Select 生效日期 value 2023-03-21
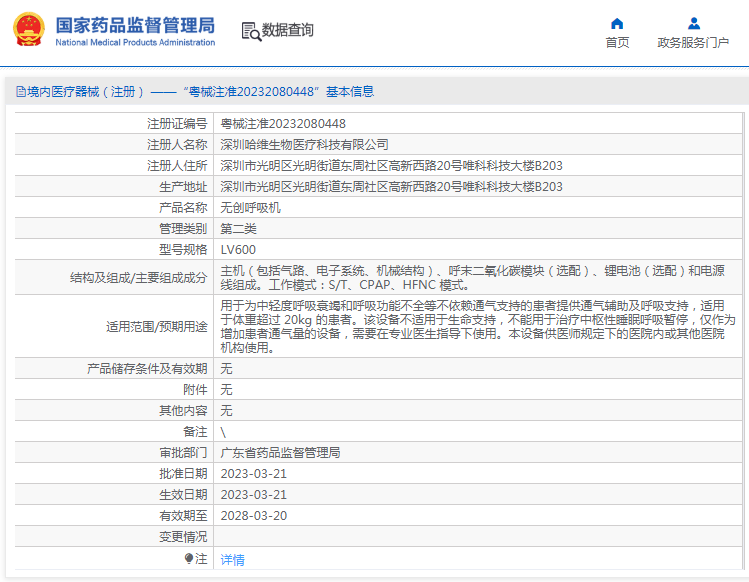 click(x=254, y=495)
